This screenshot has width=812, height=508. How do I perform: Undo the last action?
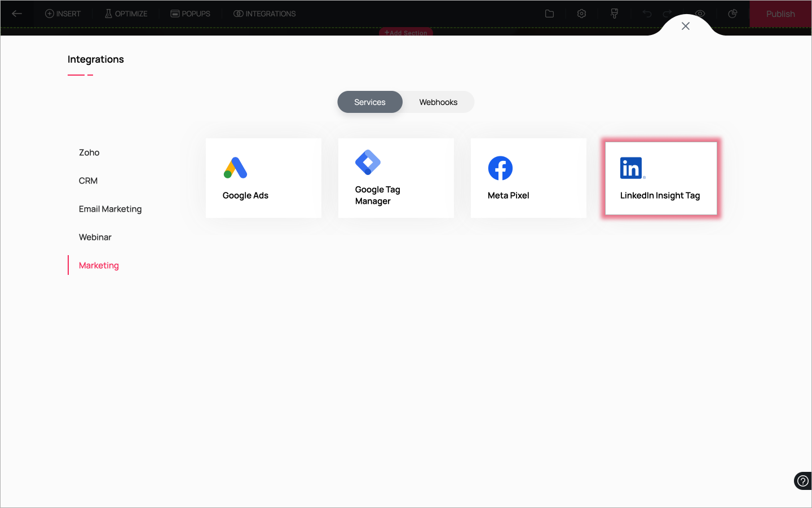[647, 14]
